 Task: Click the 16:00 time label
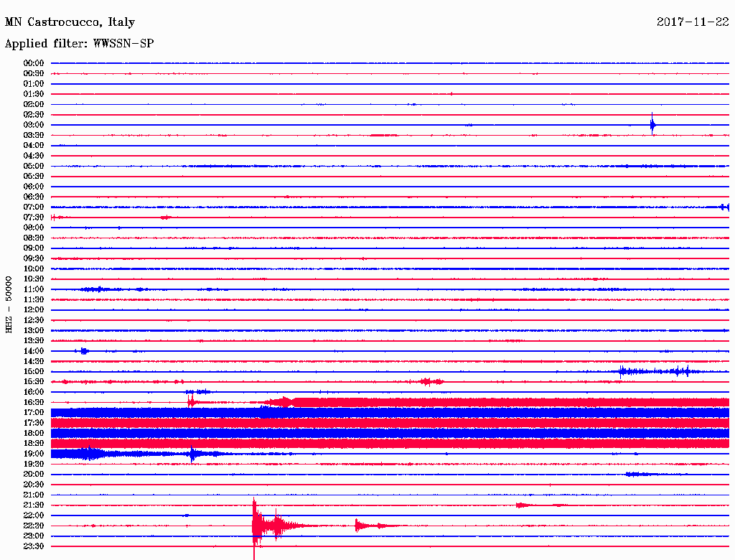point(34,392)
